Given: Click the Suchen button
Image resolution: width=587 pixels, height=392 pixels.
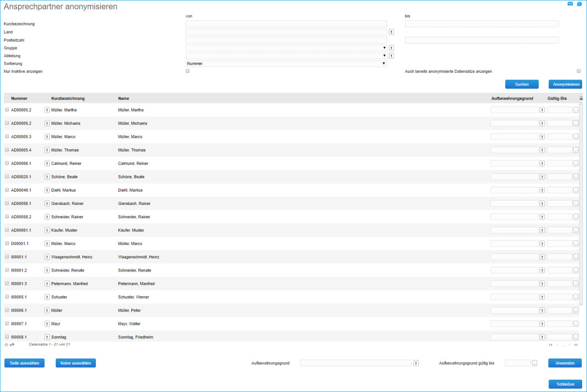Looking at the screenshot, I should tap(522, 84).
